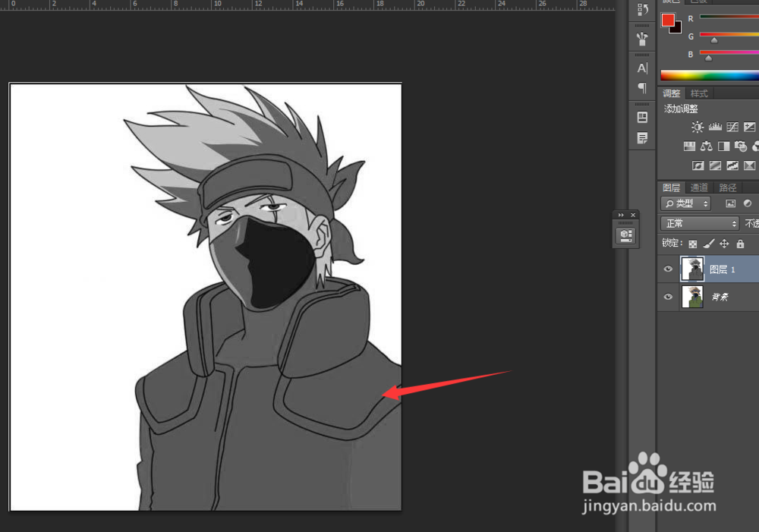Add an Invert adjustment
Viewport: 759px width, 532px height.
tap(698, 165)
